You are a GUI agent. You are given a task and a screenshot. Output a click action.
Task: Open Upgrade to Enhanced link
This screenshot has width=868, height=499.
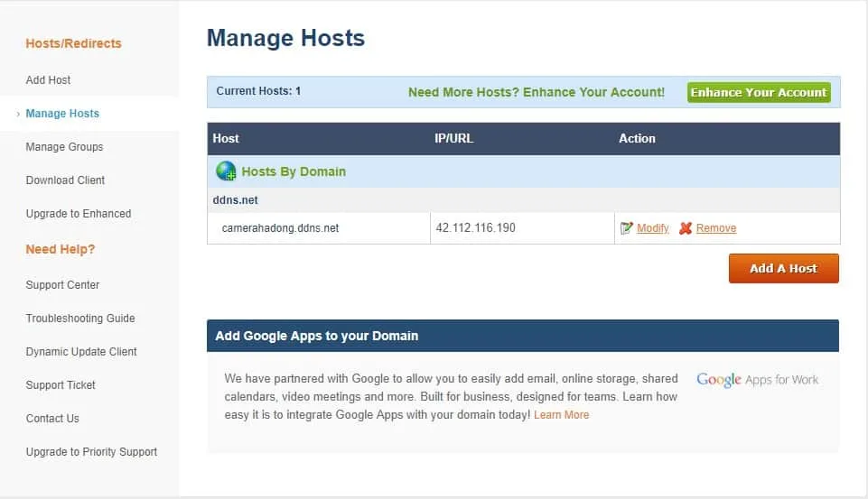point(79,214)
